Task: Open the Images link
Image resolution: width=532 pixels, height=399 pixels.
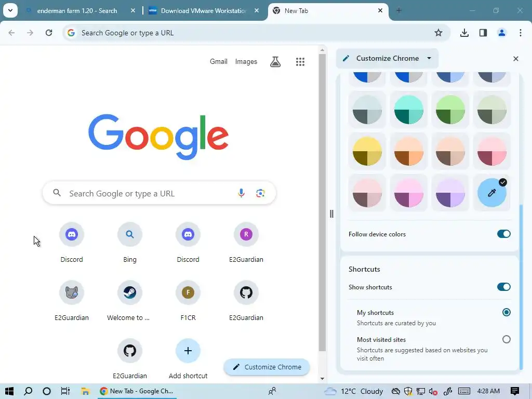Action: pos(246,62)
